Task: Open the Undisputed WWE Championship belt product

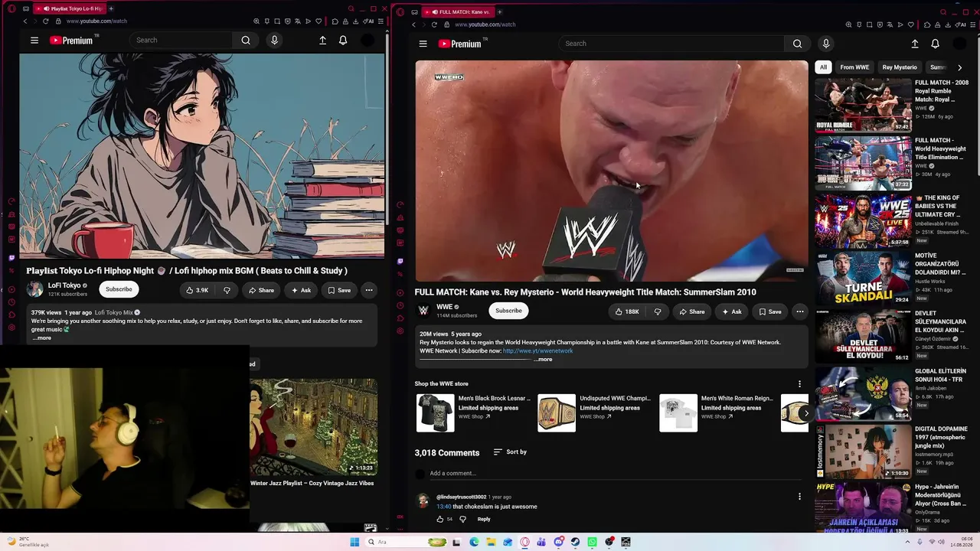Action: tap(557, 412)
